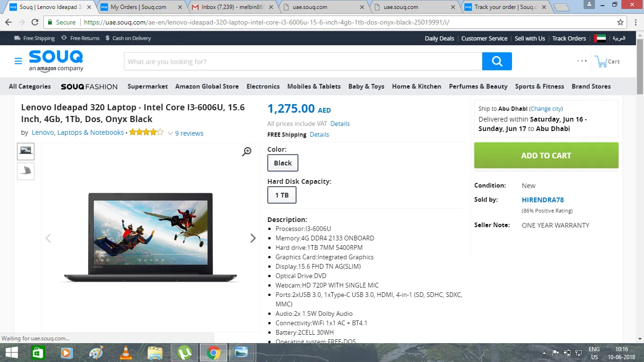Viewport: 644px width, 362px height.
Task: Open the 9 reviews link
Action: [x=189, y=133]
